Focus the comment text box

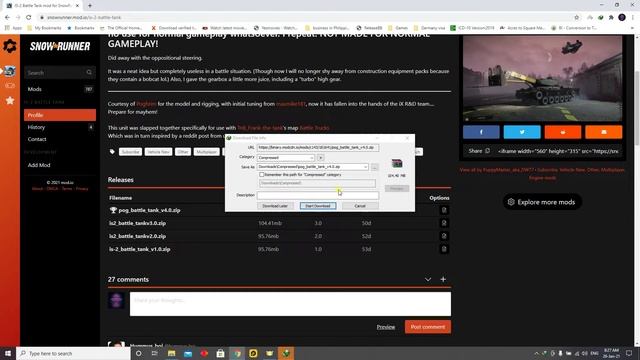[x=290, y=304]
